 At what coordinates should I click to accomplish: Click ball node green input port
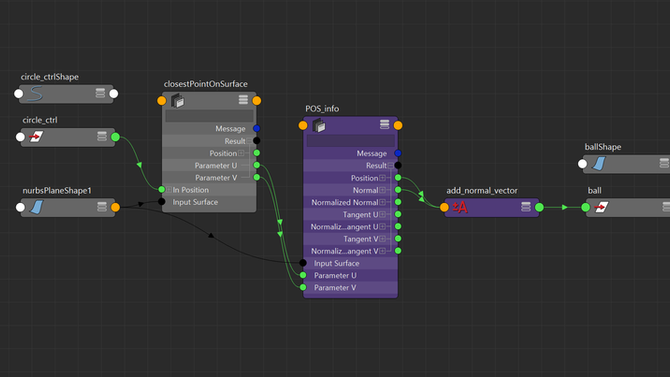(x=585, y=207)
